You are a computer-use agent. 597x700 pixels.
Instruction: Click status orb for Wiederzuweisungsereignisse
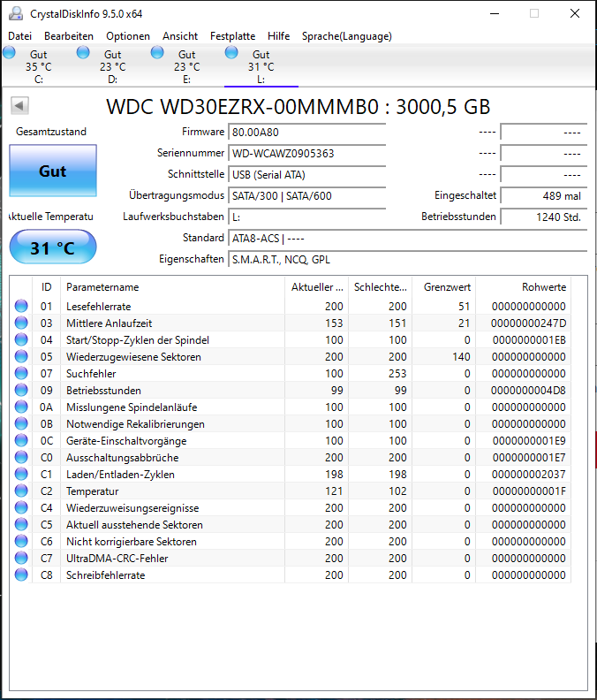tap(21, 507)
